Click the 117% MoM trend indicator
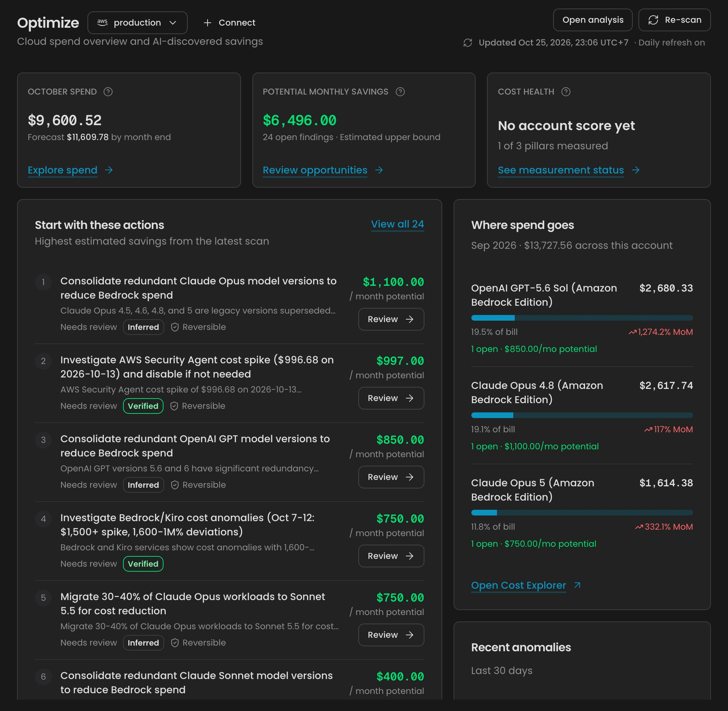Screen dimensions: 728x711 [x=668, y=429]
